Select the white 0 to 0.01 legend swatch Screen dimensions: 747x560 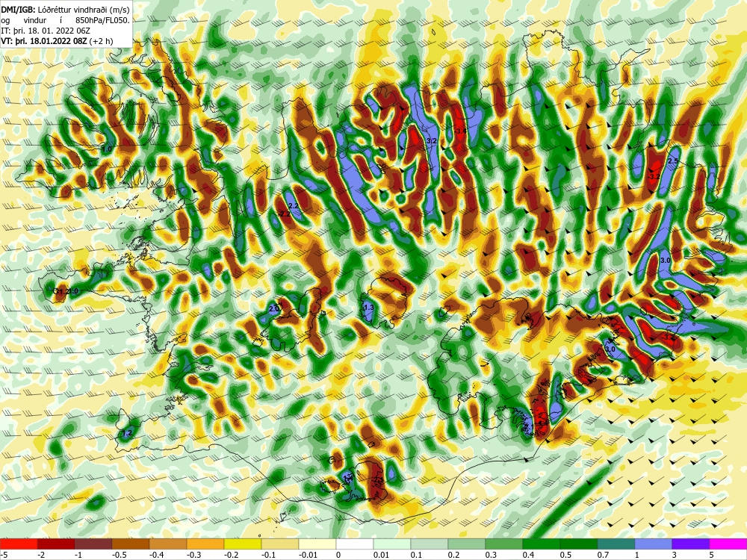point(355,544)
